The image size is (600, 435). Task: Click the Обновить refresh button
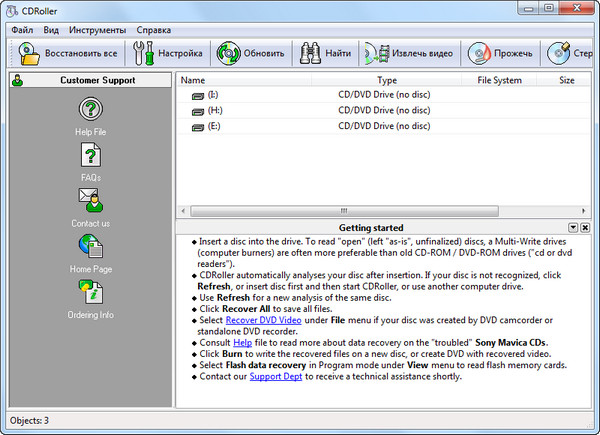pyautogui.click(x=253, y=53)
